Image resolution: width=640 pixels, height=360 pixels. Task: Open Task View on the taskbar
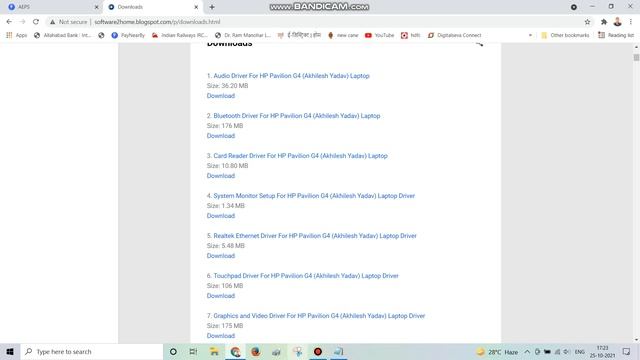click(193, 351)
